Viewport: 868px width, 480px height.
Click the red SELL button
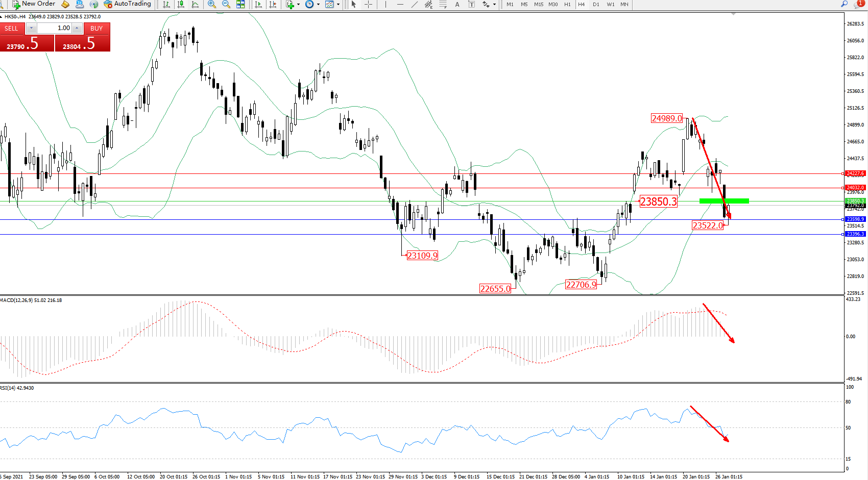pyautogui.click(x=12, y=28)
